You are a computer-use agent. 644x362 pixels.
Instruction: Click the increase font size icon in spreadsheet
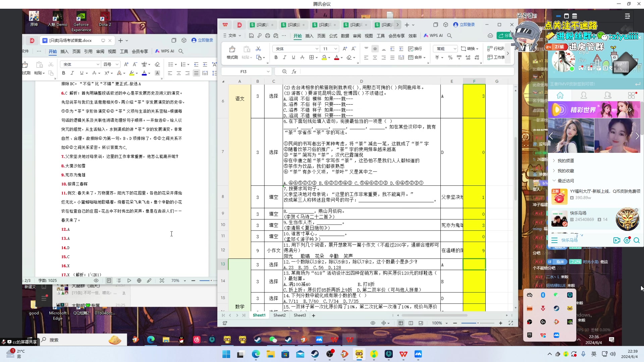coord(345,49)
